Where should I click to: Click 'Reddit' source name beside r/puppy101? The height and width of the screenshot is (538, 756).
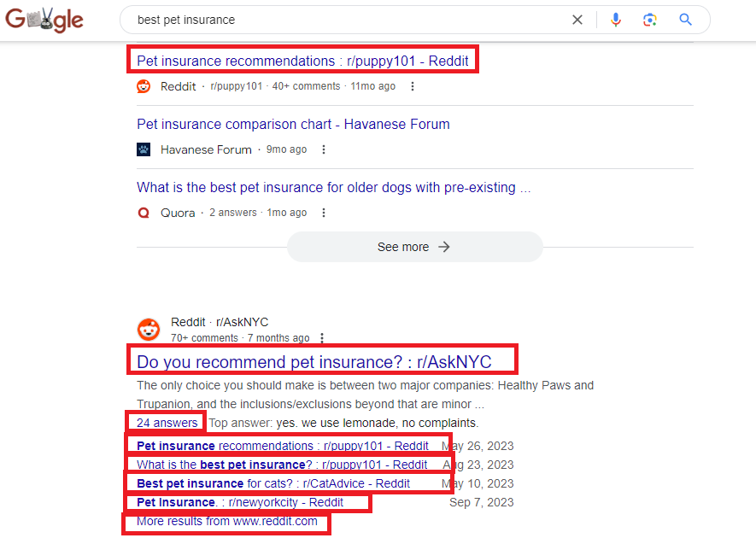[x=179, y=86]
